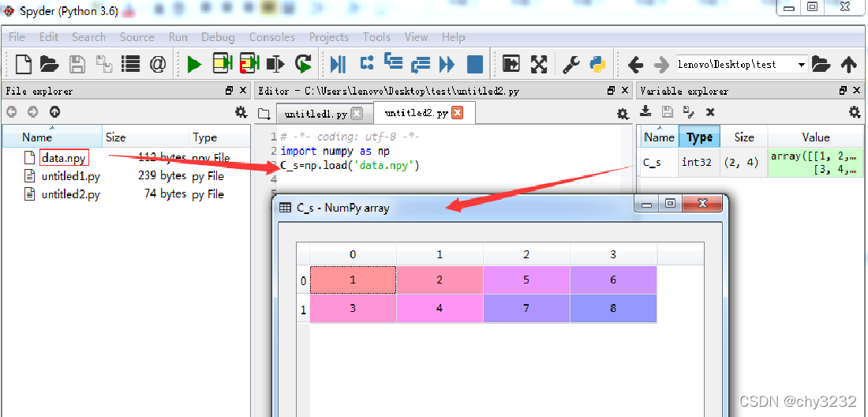Open File explorer options gear
Image resolution: width=868 pixels, height=417 pixels.
pyautogui.click(x=241, y=112)
